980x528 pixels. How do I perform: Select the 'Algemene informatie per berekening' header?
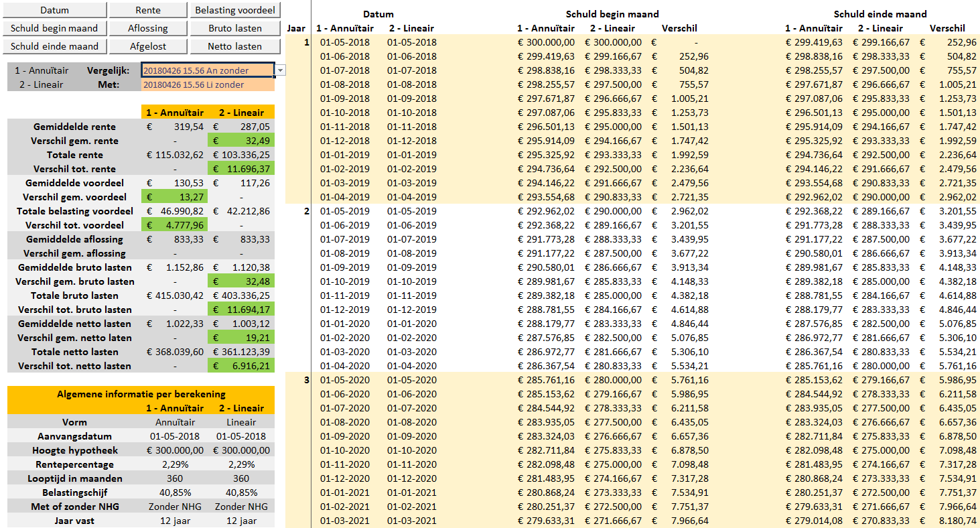point(141,394)
